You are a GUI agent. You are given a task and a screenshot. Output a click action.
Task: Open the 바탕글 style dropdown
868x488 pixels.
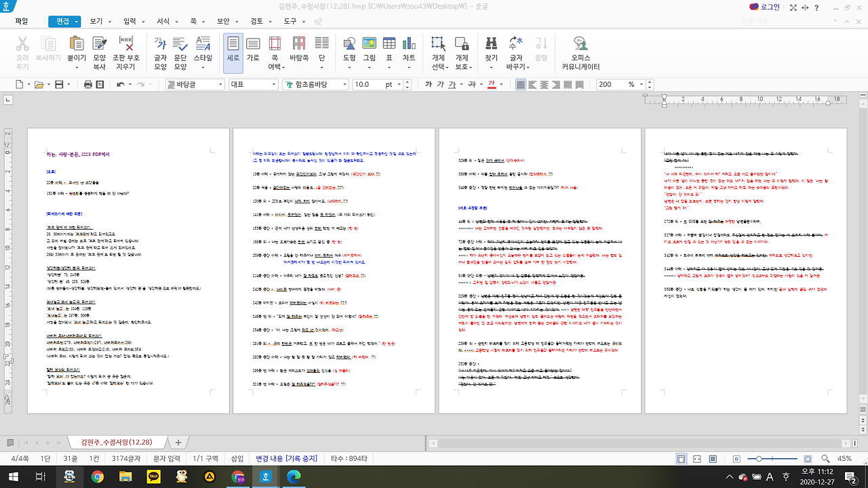pyautogui.click(x=219, y=85)
